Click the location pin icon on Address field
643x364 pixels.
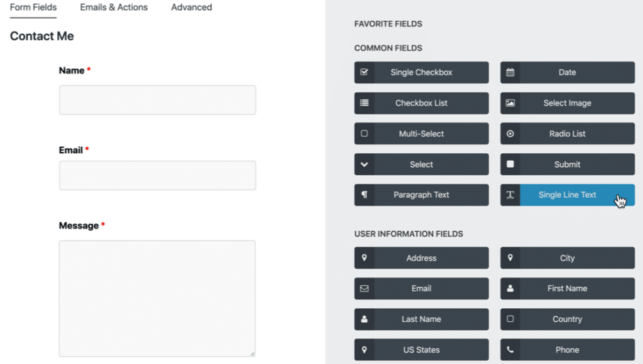tap(364, 257)
